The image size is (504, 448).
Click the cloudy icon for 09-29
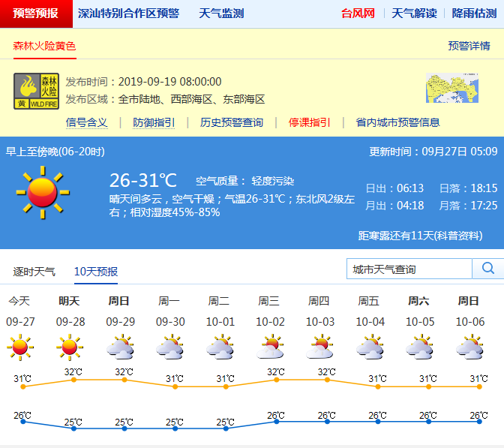(x=119, y=347)
